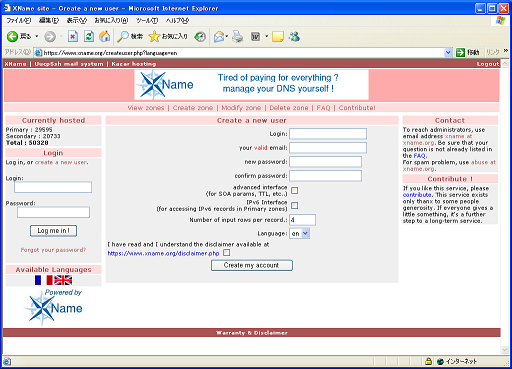Open the History toolbar icon
This screenshot has height=369, width=512.
point(200,36)
